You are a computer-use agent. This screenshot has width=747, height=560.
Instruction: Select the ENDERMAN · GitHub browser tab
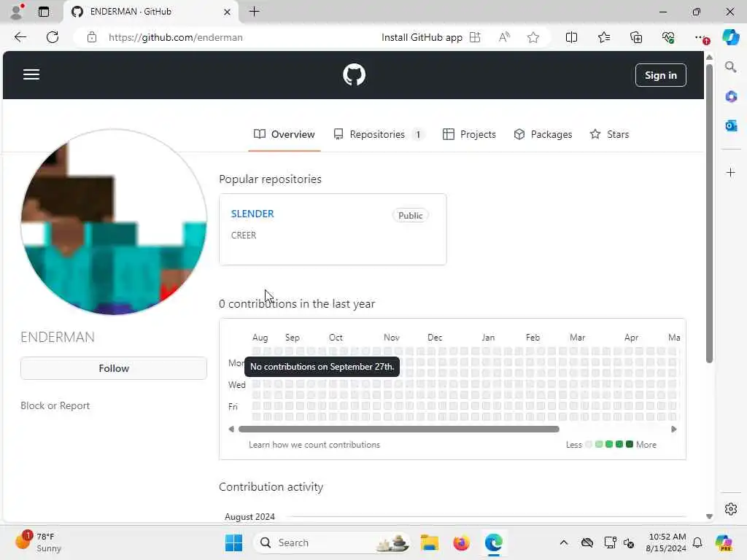[151, 12]
